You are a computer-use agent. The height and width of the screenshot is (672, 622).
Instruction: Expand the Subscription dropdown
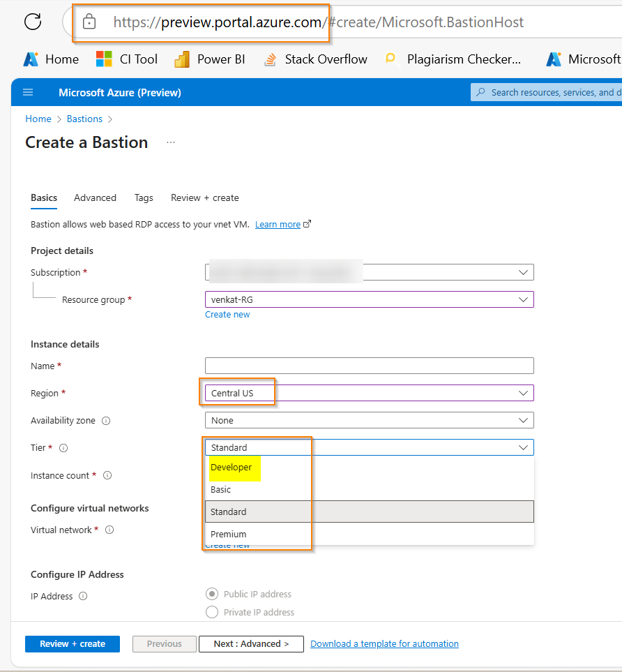370,272
